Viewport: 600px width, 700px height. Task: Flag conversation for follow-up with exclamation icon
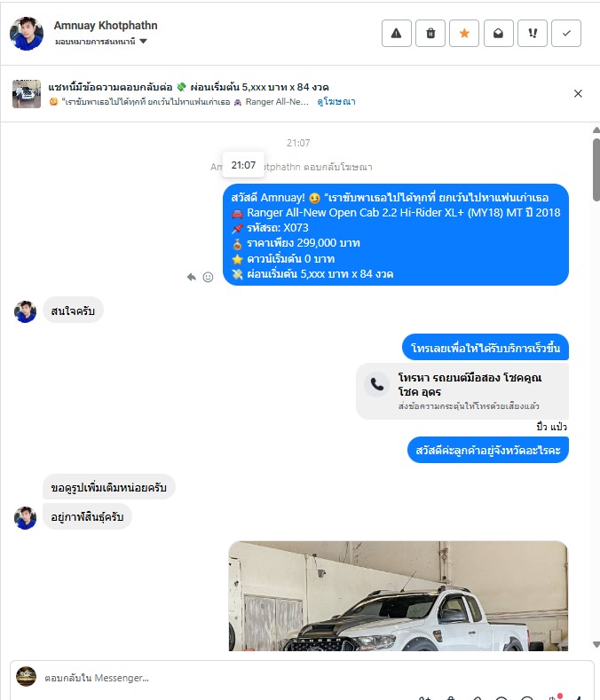[532, 34]
